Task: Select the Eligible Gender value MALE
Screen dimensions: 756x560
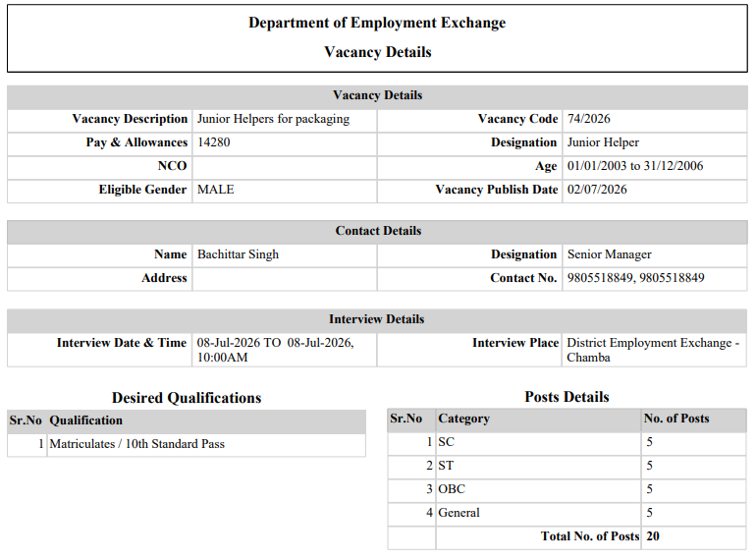Action: tap(216, 190)
